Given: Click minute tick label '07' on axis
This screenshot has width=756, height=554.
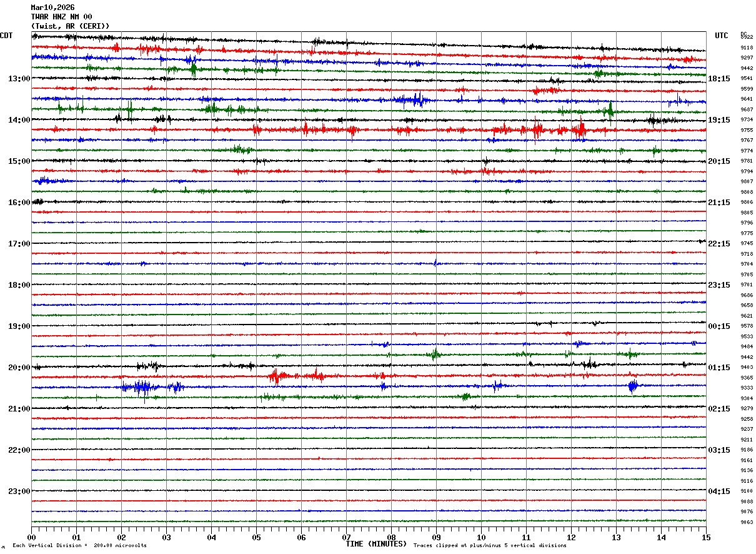Looking at the screenshot, I should [346, 537].
